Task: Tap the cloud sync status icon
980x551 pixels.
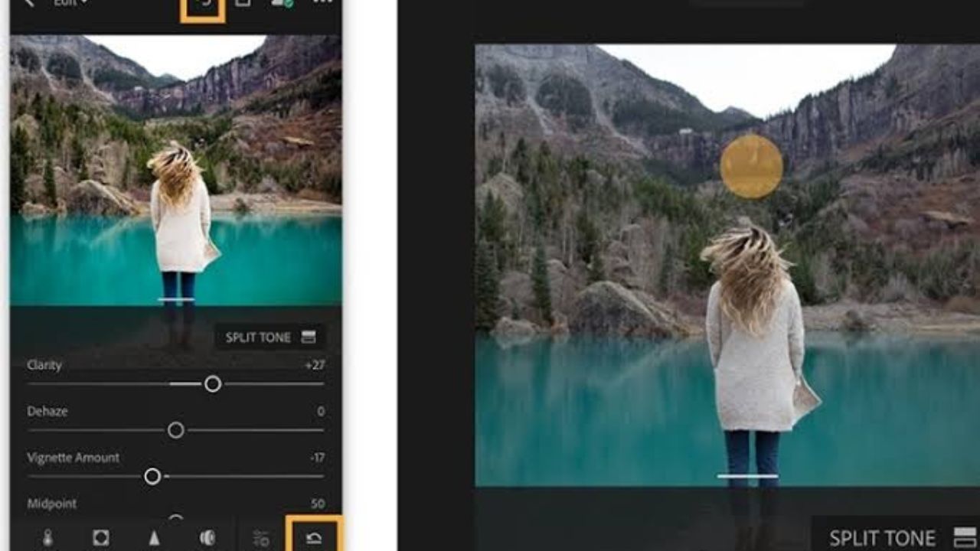Action: 282,4
